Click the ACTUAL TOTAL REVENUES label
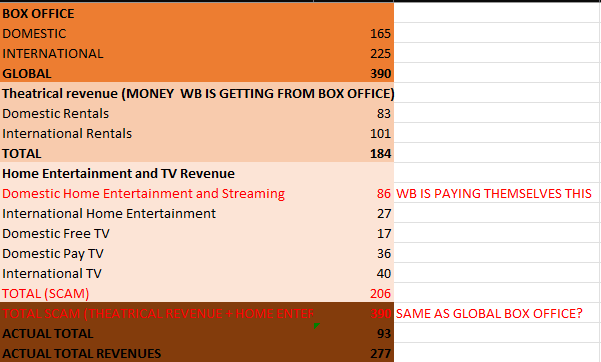This screenshot has height=362, width=601. click(82, 354)
